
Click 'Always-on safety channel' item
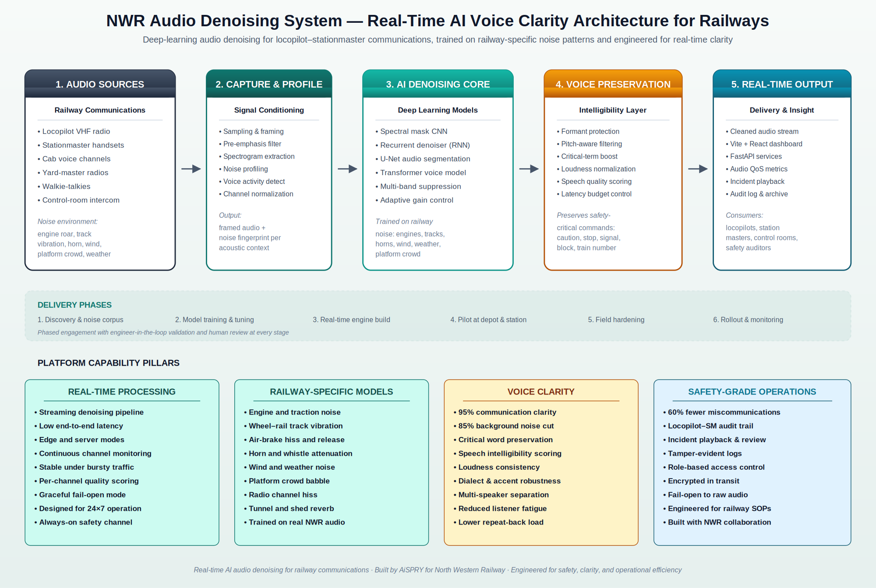tap(83, 522)
